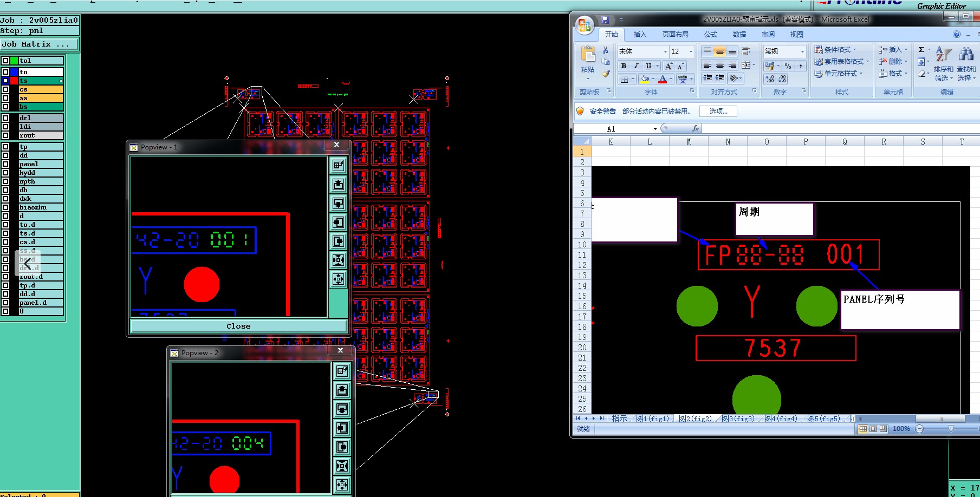This screenshot has width=980, height=497.
Task: Toggle the checkbox of layer cs
Action: point(5,89)
